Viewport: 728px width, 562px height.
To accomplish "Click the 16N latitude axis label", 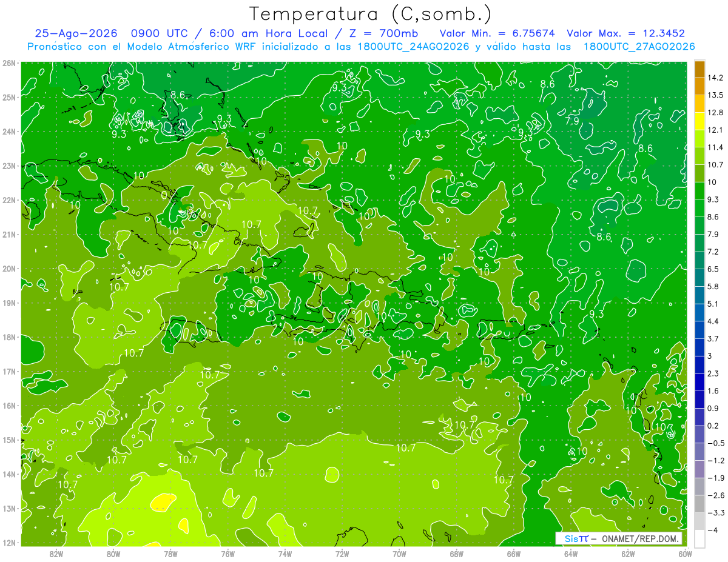I will (x=8, y=406).
